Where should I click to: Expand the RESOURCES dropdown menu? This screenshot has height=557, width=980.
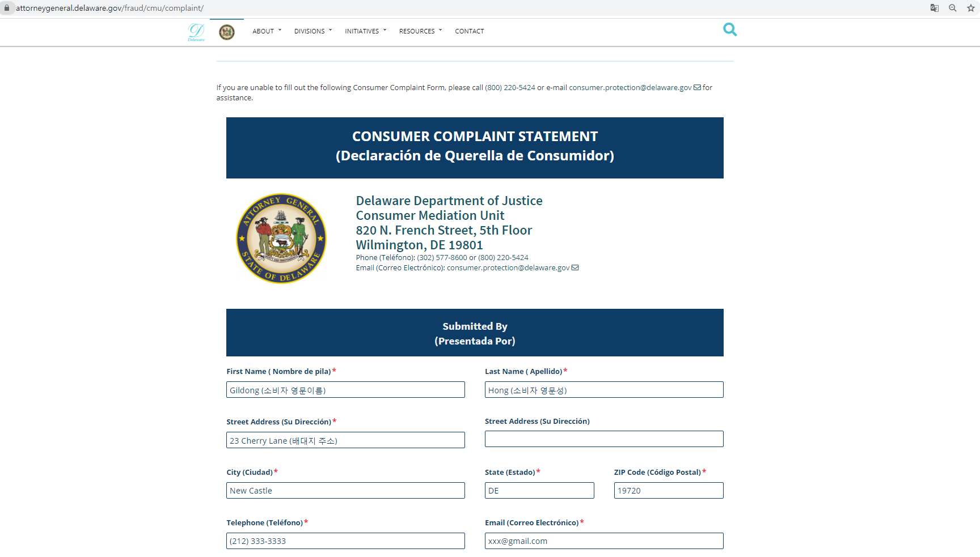coord(421,31)
